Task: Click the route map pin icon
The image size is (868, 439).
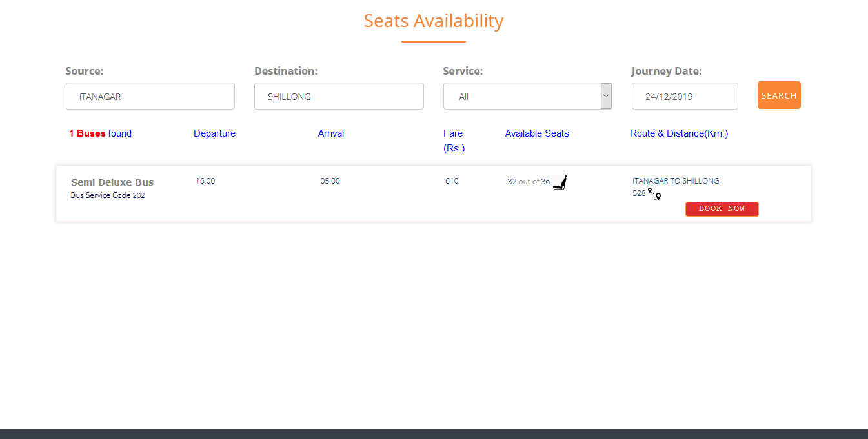Action: coord(655,194)
